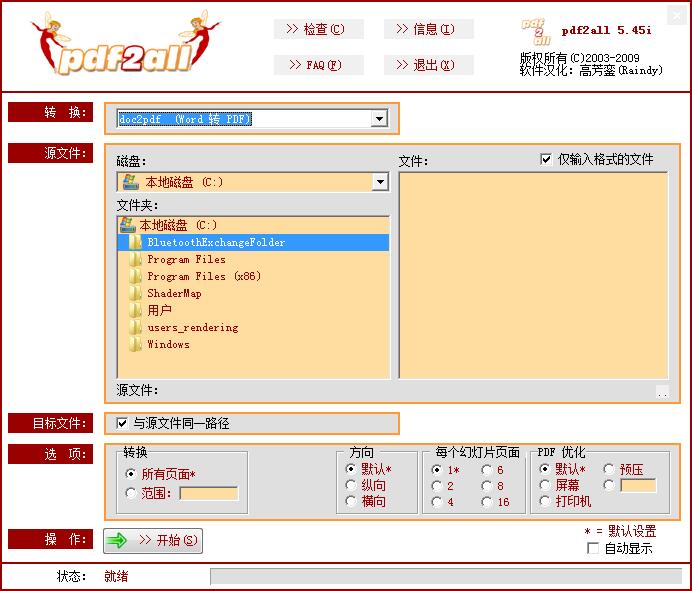The height and width of the screenshot is (591, 692).
Task: Select Windows folder name
Action: 169,344
